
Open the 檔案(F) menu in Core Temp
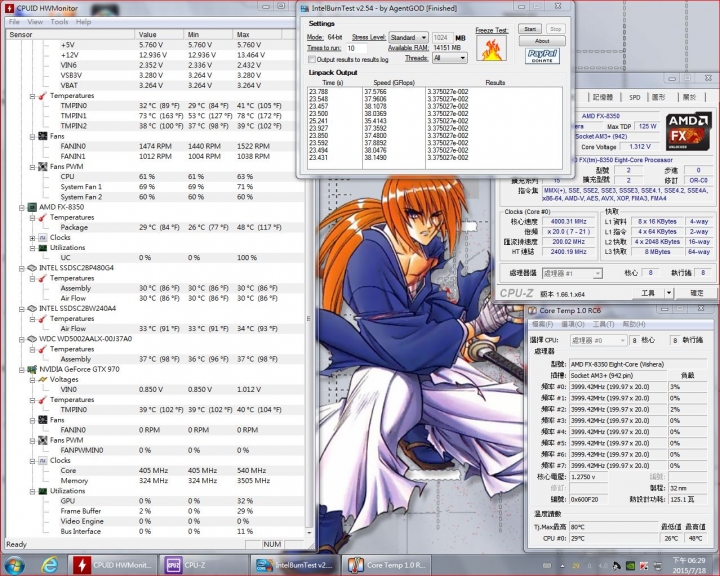542,324
